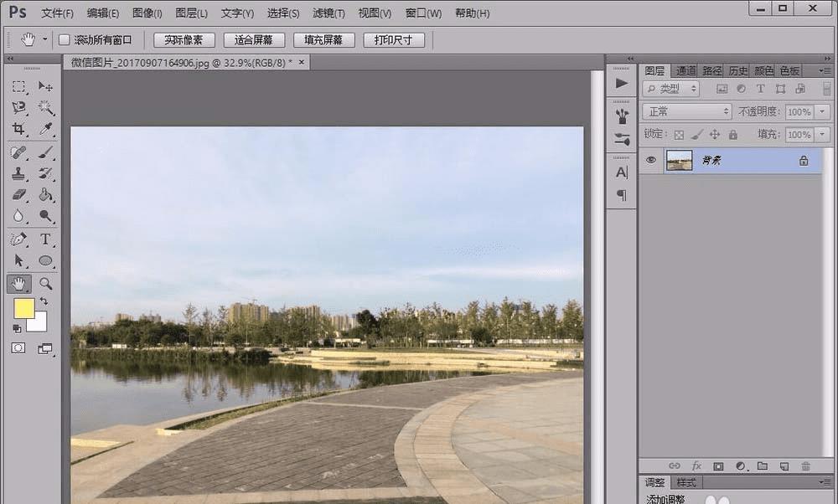Image resolution: width=838 pixels, height=504 pixels.
Task: Open the 文件(F) menu
Action: [x=57, y=13]
